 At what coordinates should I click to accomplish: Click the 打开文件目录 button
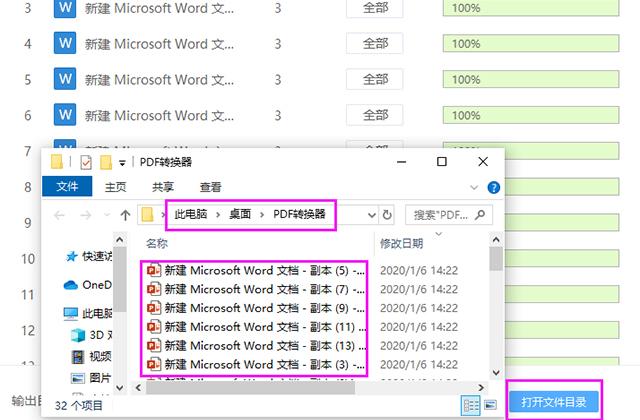tap(554, 402)
